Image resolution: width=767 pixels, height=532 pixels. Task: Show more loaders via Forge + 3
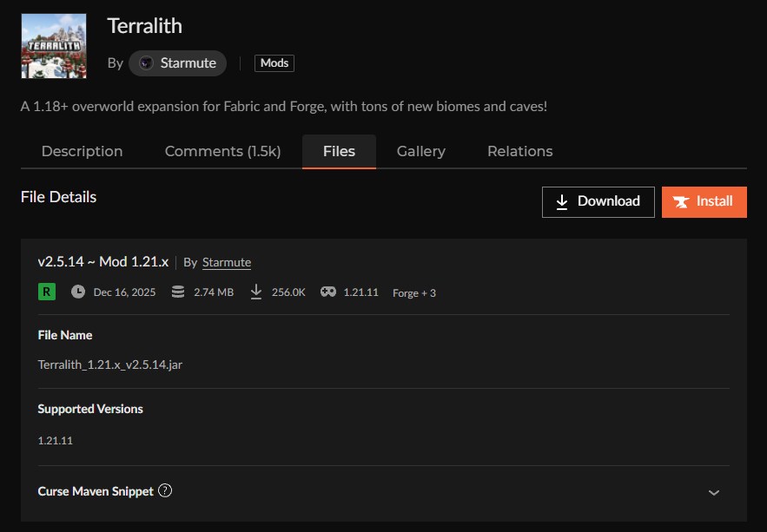pyautogui.click(x=414, y=292)
